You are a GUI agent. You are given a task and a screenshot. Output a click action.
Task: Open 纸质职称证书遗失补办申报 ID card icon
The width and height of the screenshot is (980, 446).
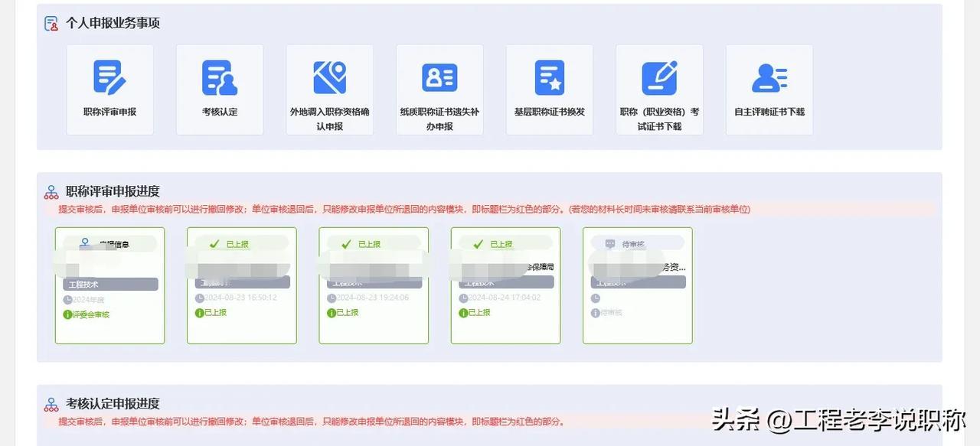click(x=439, y=78)
